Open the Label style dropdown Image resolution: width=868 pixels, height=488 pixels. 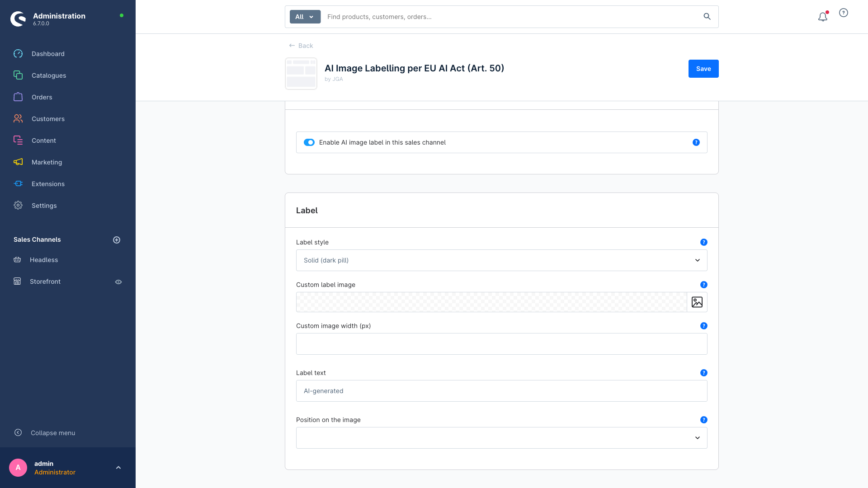pyautogui.click(x=502, y=260)
